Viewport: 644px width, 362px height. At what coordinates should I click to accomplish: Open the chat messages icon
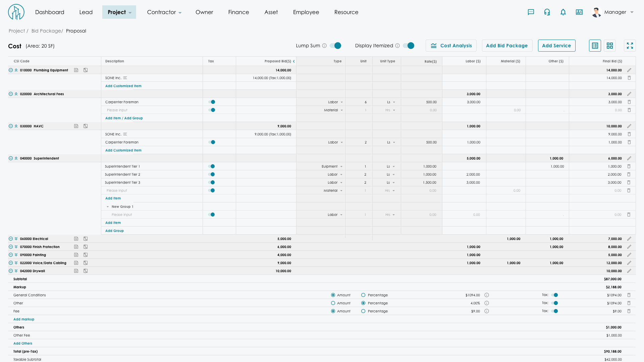point(531,12)
